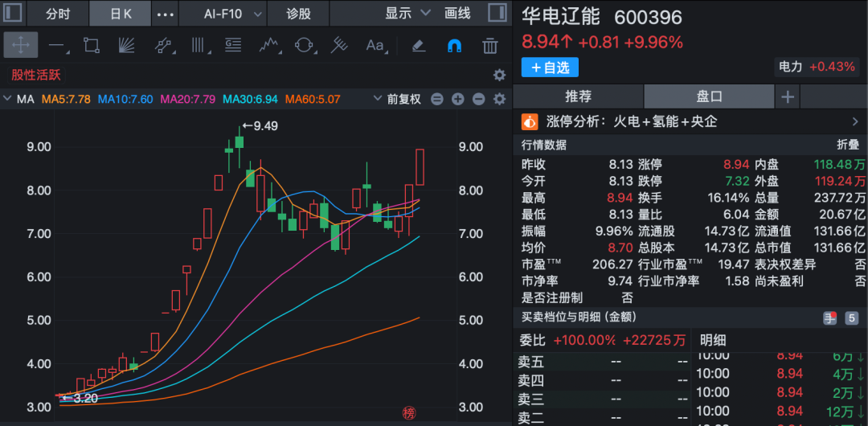
Task: Activate the eraser tool
Action: (x=418, y=45)
